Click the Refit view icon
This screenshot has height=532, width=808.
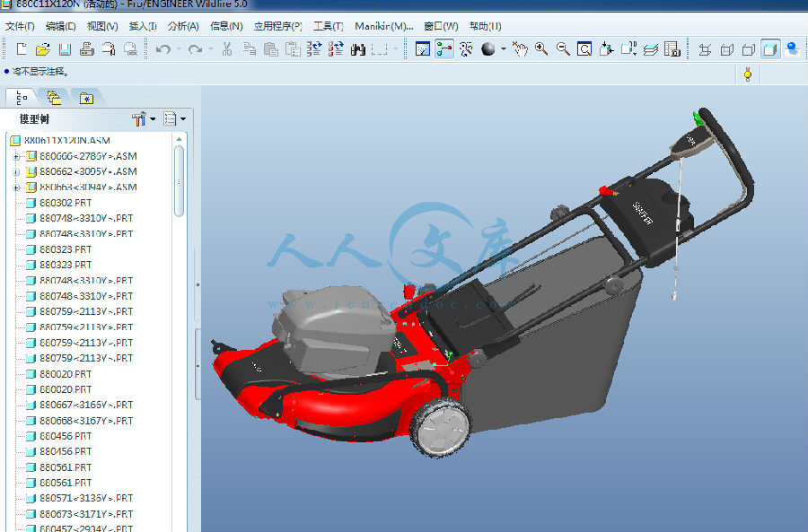click(x=584, y=49)
